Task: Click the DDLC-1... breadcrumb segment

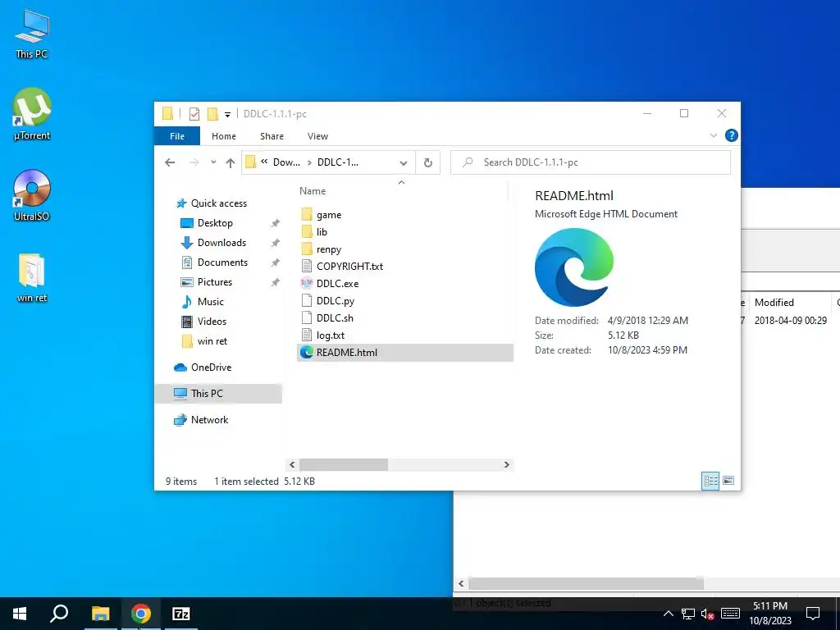Action: (x=338, y=162)
